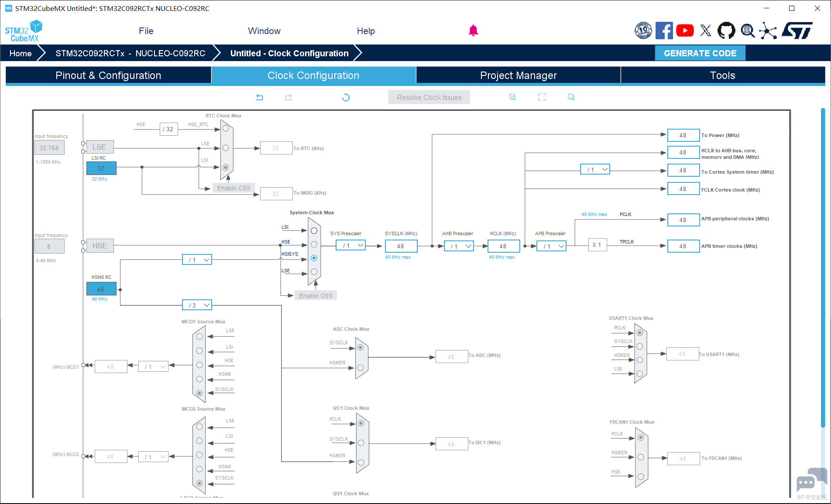831x504 pixels.
Task: Click the globe search icon
Action: tap(748, 31)
